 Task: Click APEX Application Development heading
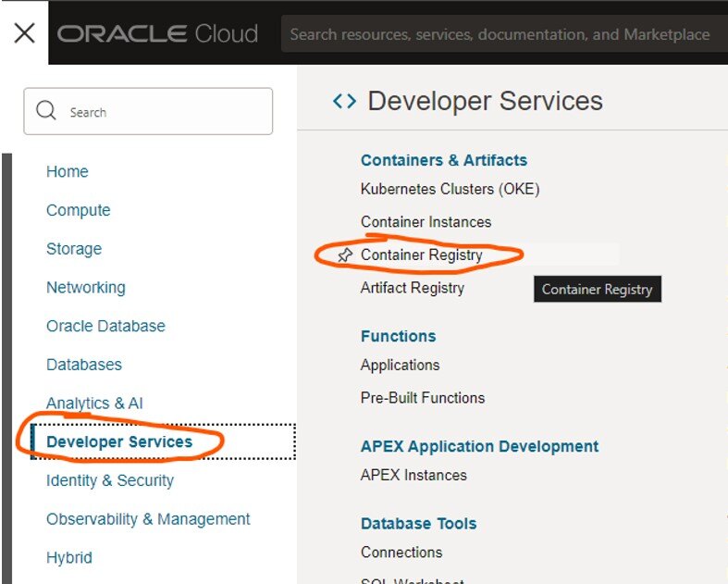pyautogui.click(x=479, y=446)
